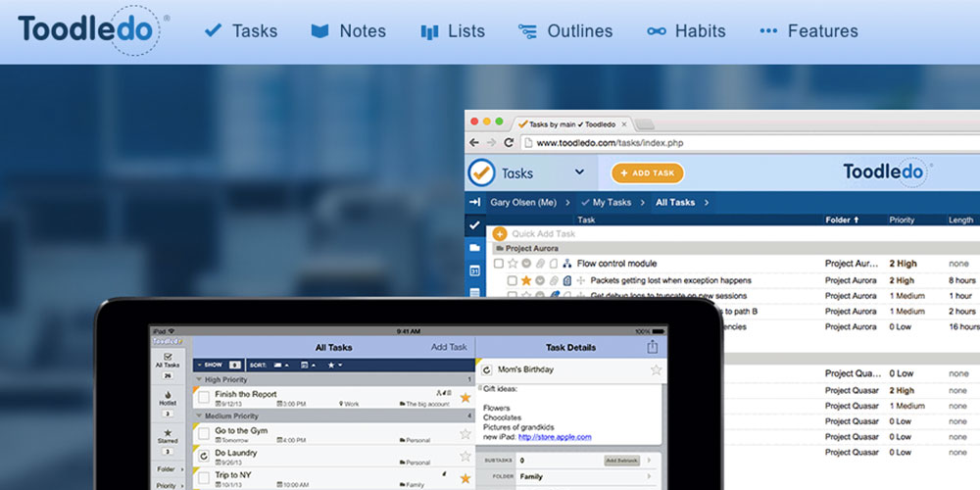980x490 pixels.
Task: Star the Do Laundry task
Action: (465, 457)
